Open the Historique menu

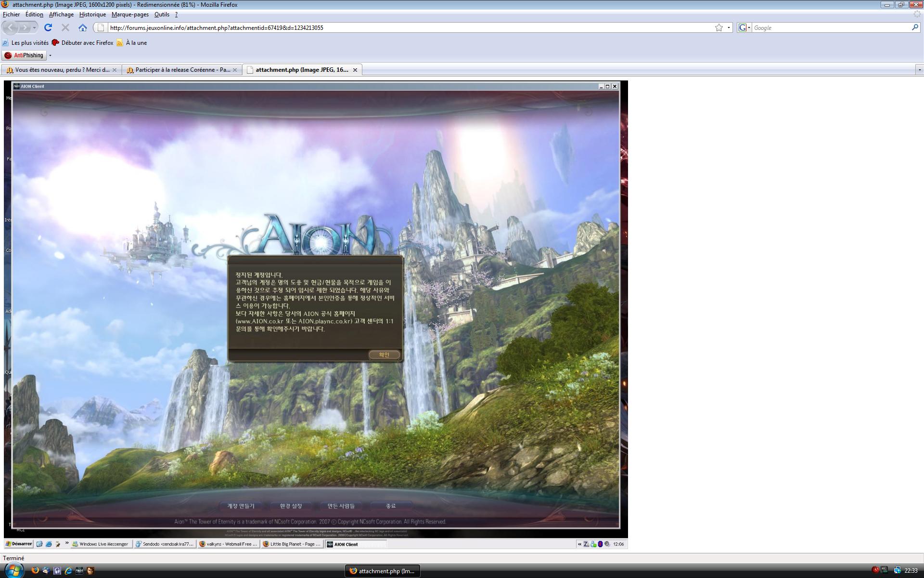(x=92, y=14)
